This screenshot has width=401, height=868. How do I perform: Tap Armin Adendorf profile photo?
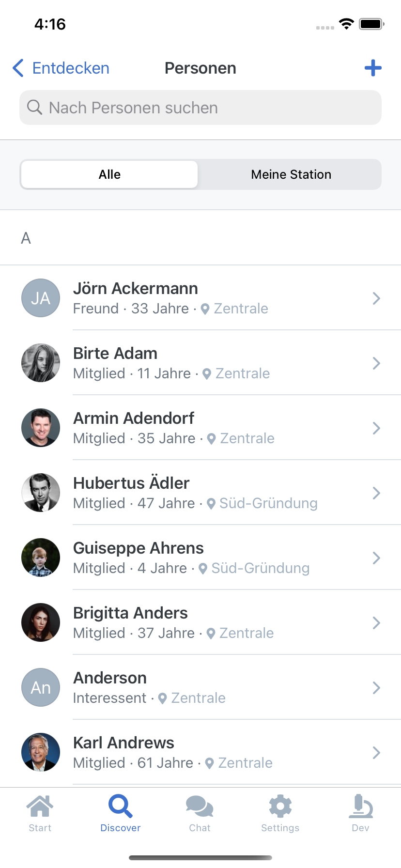tap(41, 428)
